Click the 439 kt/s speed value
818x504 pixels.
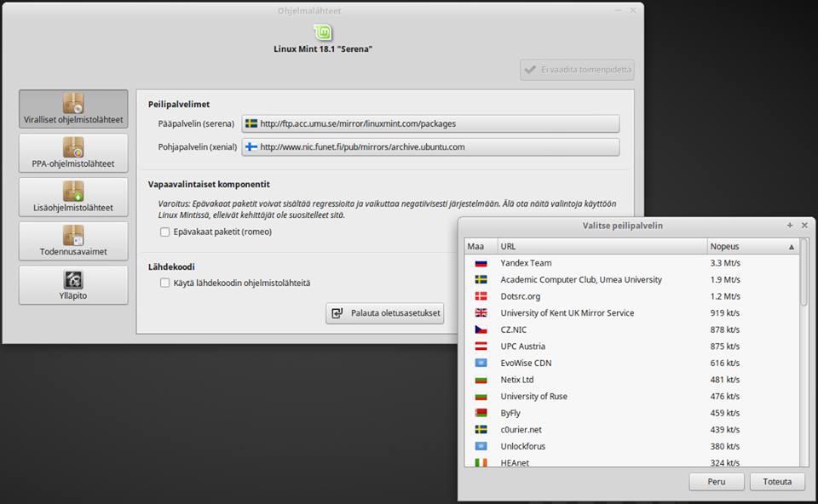724,430
